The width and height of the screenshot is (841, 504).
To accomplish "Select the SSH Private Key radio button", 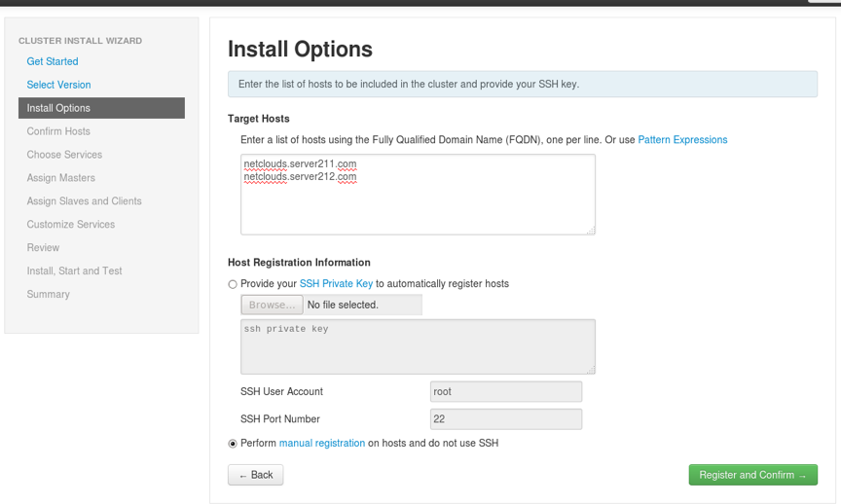I will pyautogui.click(x=233, y=284).
